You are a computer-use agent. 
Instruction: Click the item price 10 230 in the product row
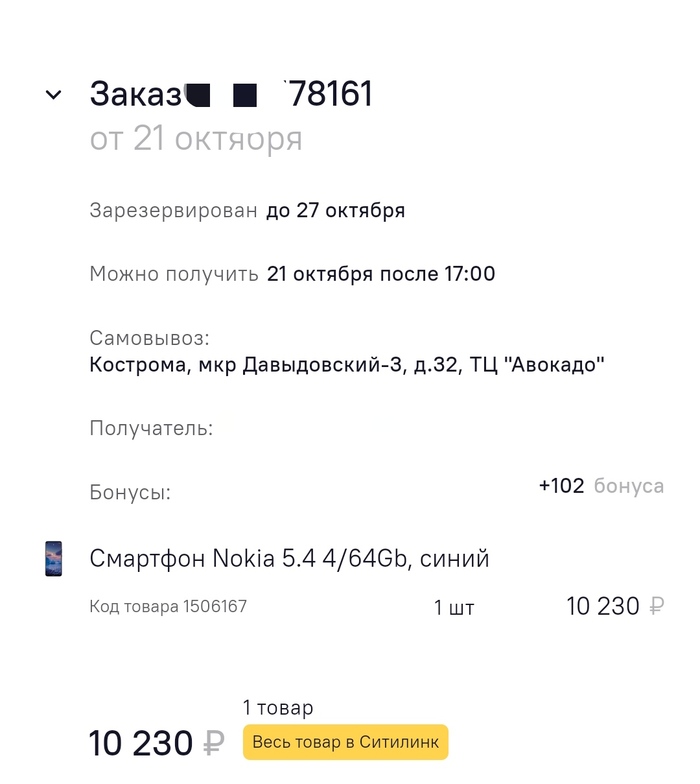[602, 606]
